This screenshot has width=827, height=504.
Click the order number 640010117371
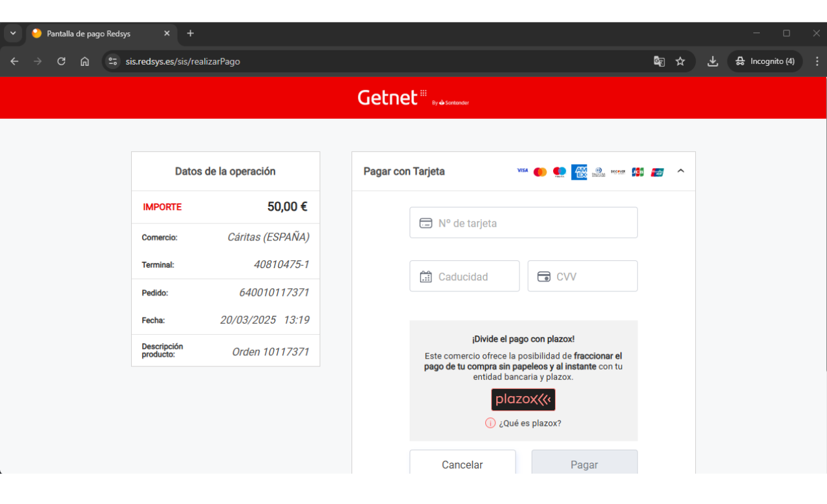point(274,292)
